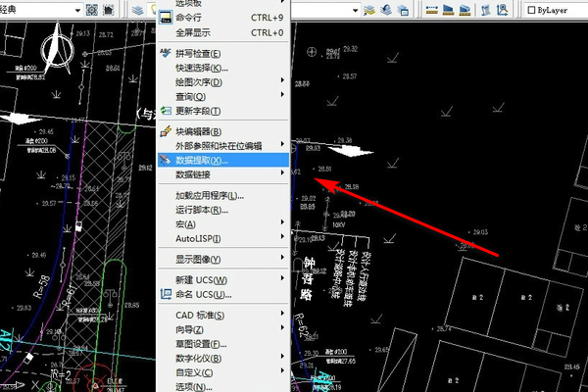This screenshot has height=392, width=588.
Task: Open the workspace dropdown showing 经典
Action: tap(40, 10)
